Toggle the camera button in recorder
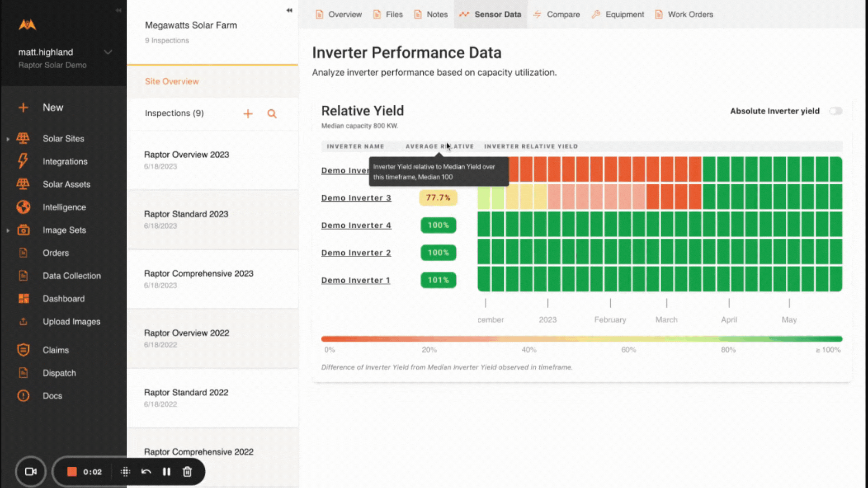Viewport: 868px width, 488px height. 31,472
